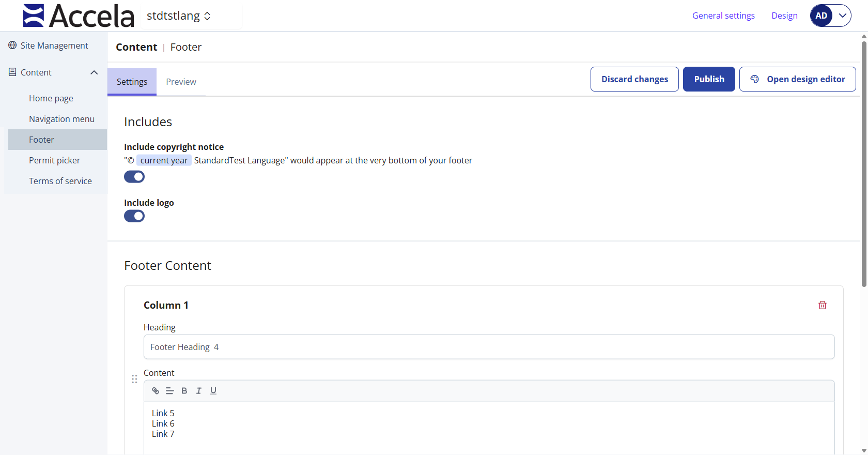Switch to the Preview tab
The height and width of the screenshot is (455, 868).
181,82
